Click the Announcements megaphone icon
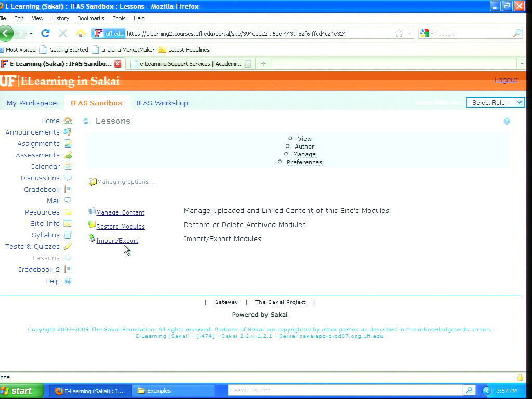Image resolution: width=532 pixels, height=399 pixels. (x=68, y=132)
